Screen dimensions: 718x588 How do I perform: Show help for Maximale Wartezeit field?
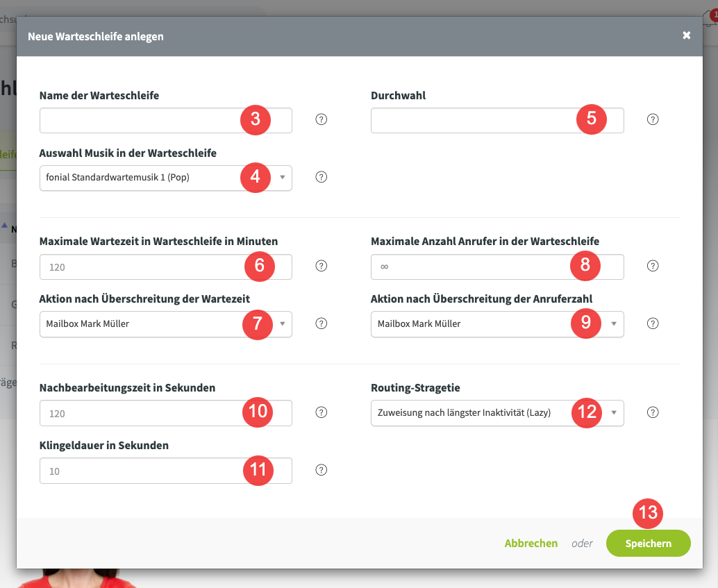(x=322, y=266)
